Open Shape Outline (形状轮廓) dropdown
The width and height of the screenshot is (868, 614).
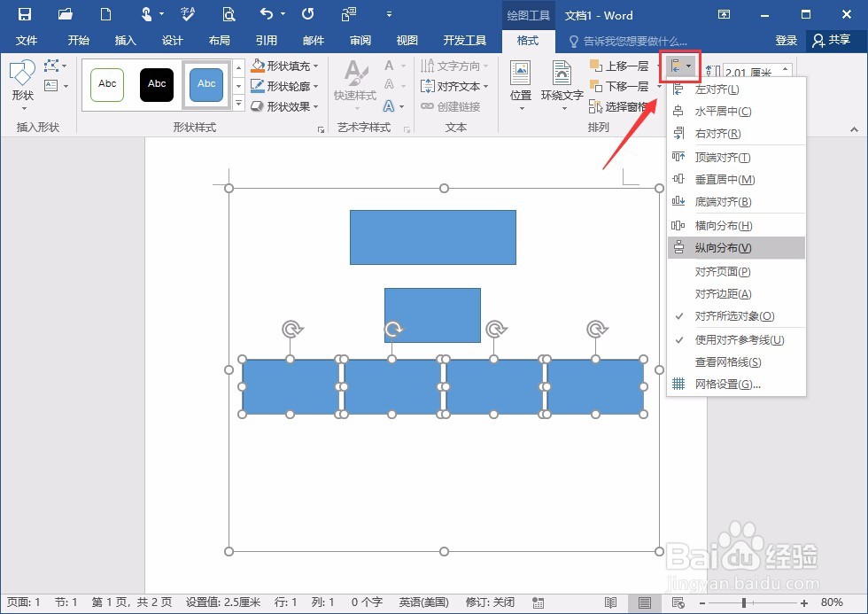pos(284,86)
